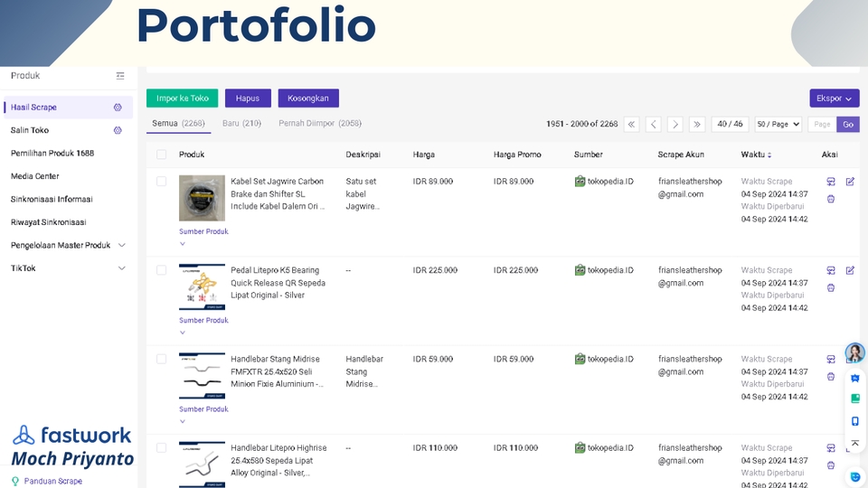Sort table by Waktu column
Screen dimensions: 868x488
click(x=769, y=155)
